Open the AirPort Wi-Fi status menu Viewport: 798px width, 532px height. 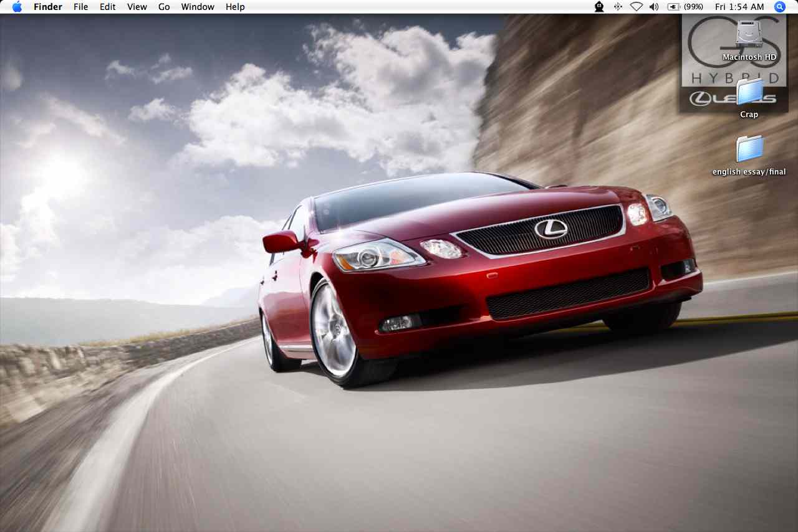click(x=636, y=7)
